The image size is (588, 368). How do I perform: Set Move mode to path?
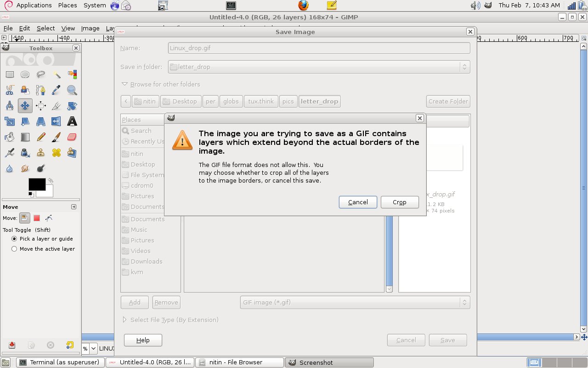tap(49, 218)
